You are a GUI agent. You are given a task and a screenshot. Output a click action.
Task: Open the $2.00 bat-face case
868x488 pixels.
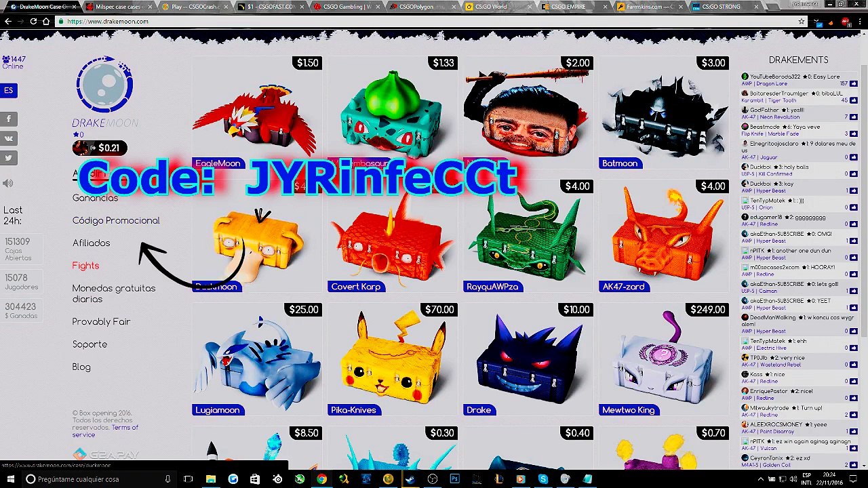[x=528, y=113]
